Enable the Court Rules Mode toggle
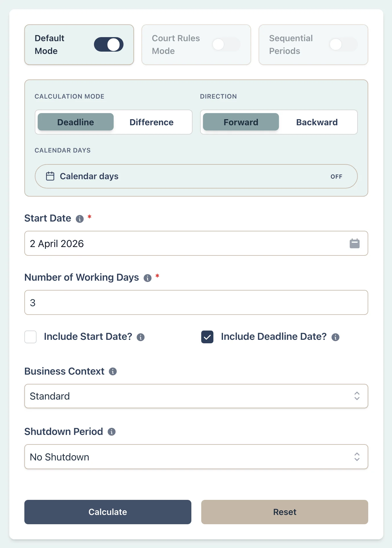Viewport: 392px width, 548px height. tap(226, 44)
